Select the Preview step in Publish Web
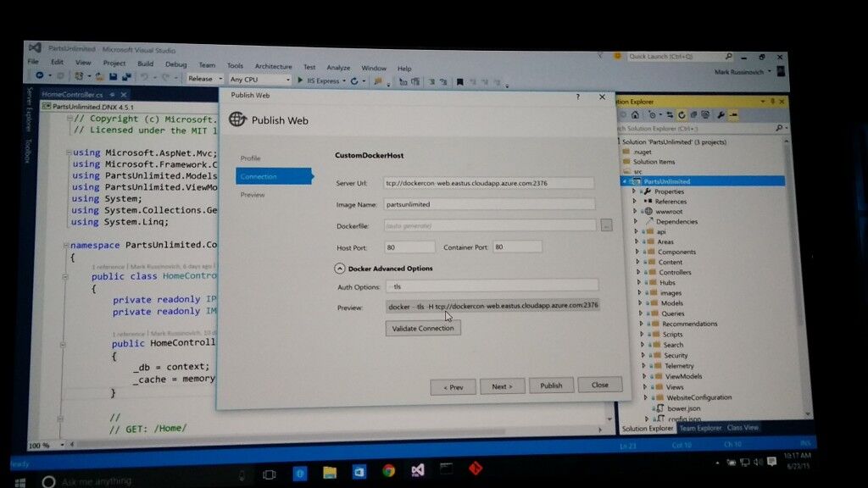Screen dimensions: 868x488 tap(253, 195)
